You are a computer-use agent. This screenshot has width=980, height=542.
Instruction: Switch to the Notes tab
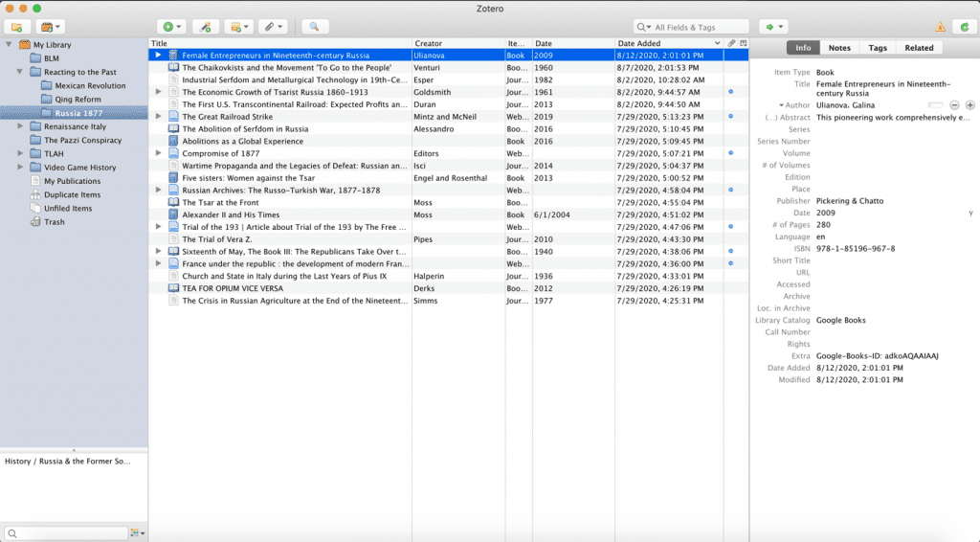pyautogui.click(x=838, y=48)
